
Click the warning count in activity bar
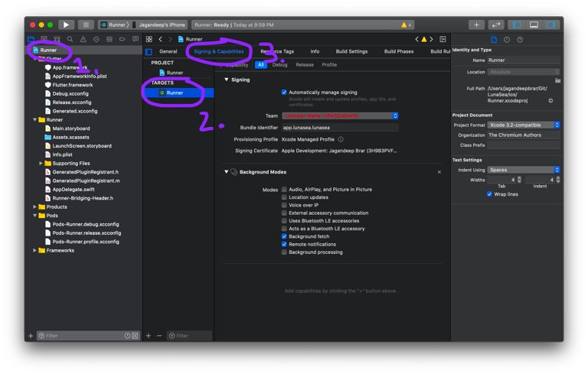[406, 24]
